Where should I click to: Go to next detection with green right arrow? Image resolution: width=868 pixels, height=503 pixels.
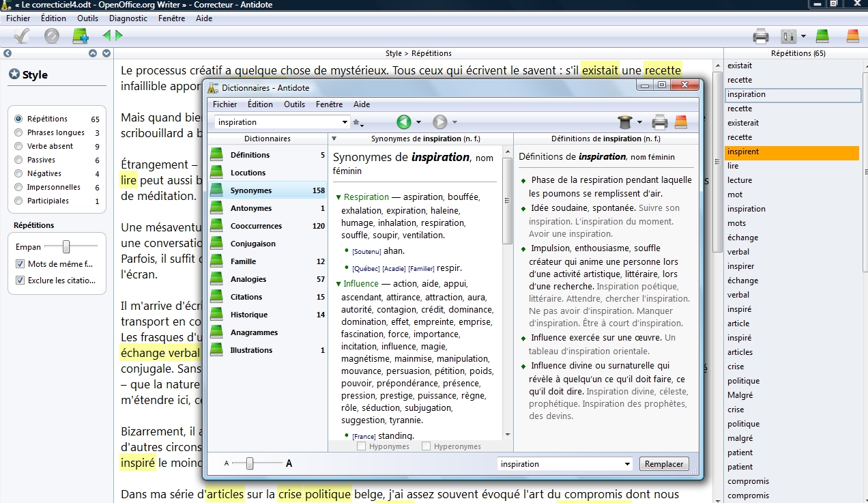[x=119, y=35]
